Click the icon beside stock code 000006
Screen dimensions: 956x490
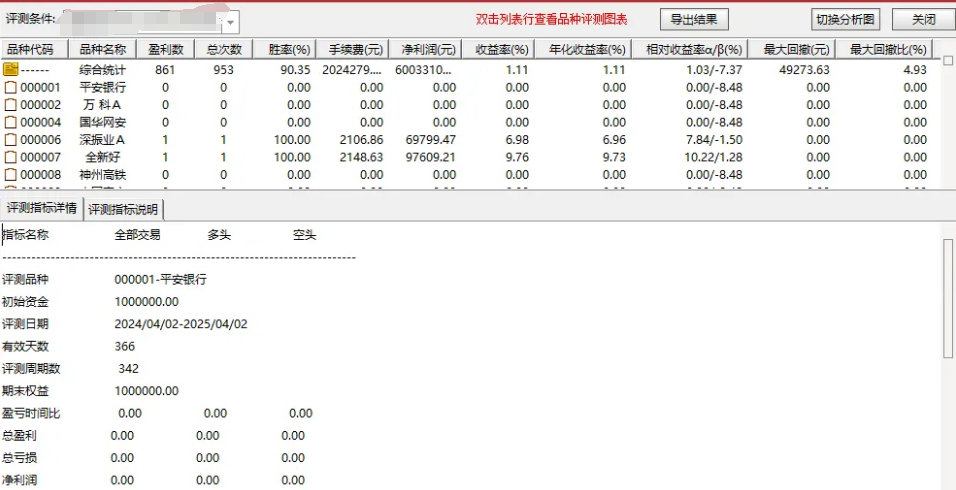[x=11, y=140]
